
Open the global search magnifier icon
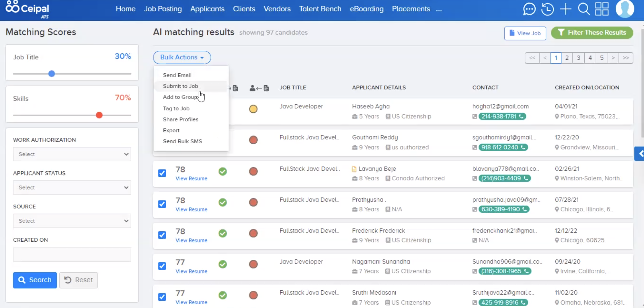(x=584, y=9)
